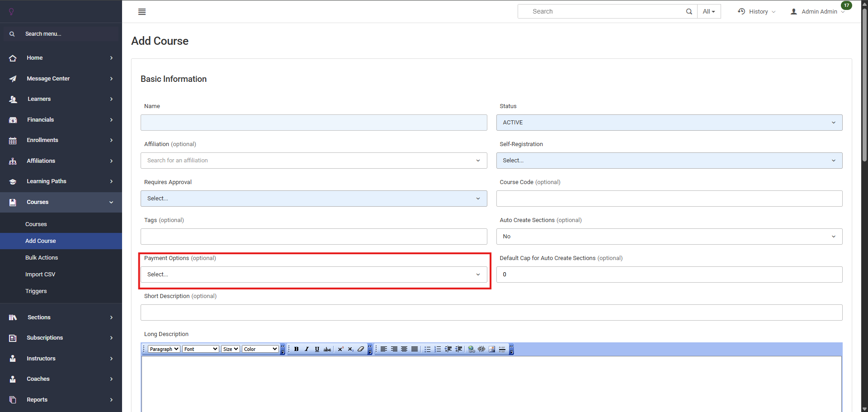Click the eraser remove-formatting icon

(361, 349)
